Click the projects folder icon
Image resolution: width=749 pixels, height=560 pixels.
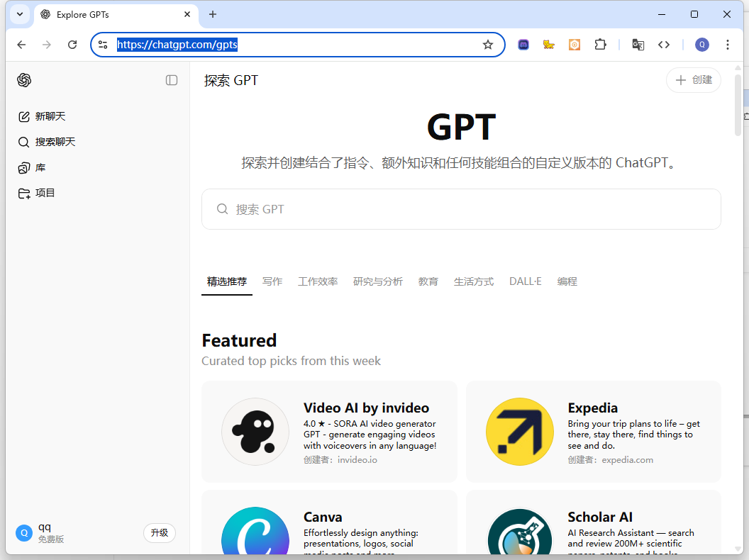point(24,194)
